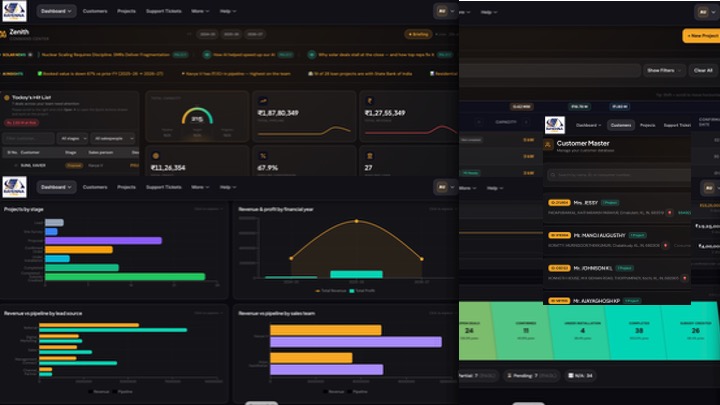Click the purple Proposal bar in Projects by stage
The image size is (720, 405).
coord(103,241)
